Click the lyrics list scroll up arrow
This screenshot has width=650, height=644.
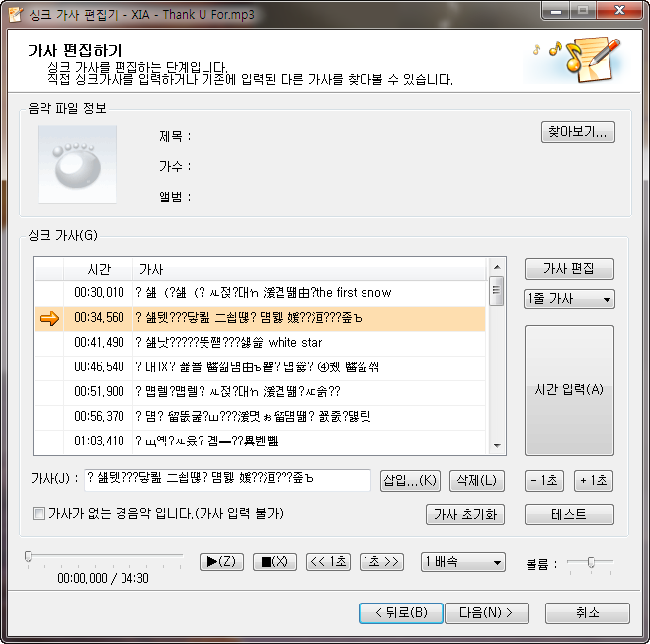point(497,267)
